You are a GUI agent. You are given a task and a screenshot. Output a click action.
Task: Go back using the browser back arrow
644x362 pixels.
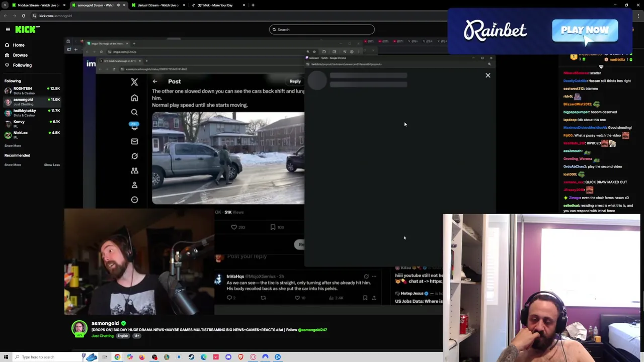(6, 16)
